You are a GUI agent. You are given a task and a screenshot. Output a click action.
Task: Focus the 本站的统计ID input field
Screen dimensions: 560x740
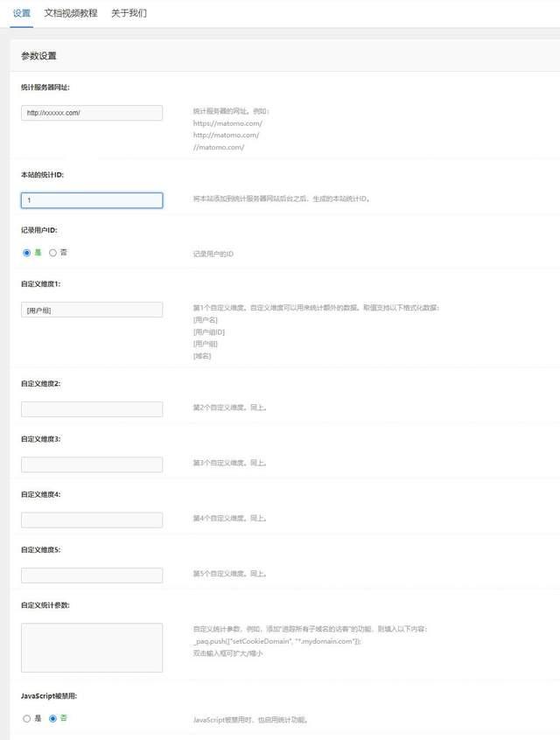coord(92,200)
